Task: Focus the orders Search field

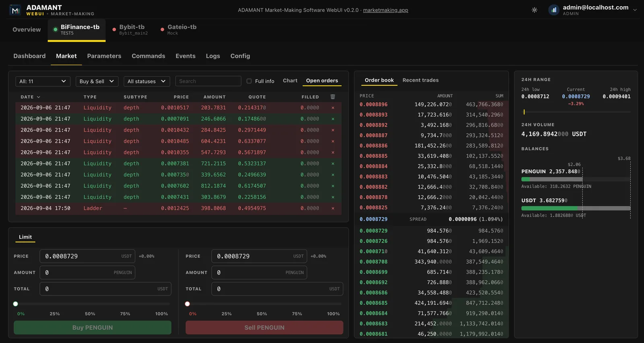Action: 208,81
